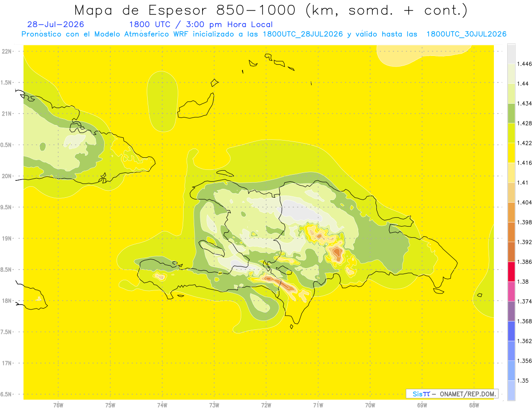Click the '21N' latitude label
Screen dimensions: 532x411
click(x=6, y=114)
